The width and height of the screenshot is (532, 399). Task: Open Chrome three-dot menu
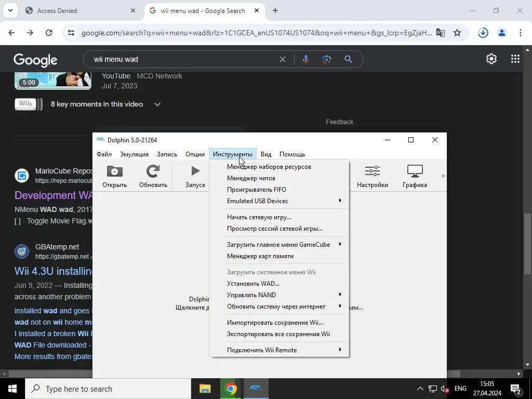(x=521, y=33)
